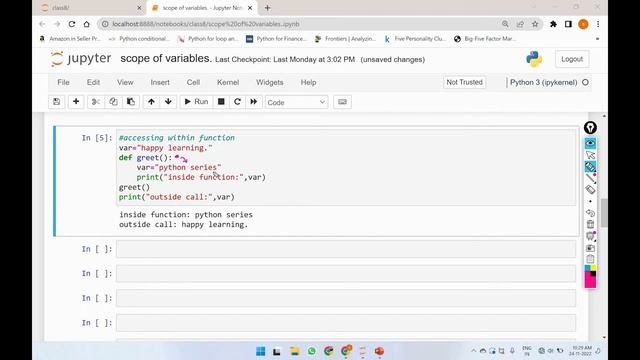Open File Explorer from taskbar
This screenshot has height=360, width=640.
coord(294,351)
